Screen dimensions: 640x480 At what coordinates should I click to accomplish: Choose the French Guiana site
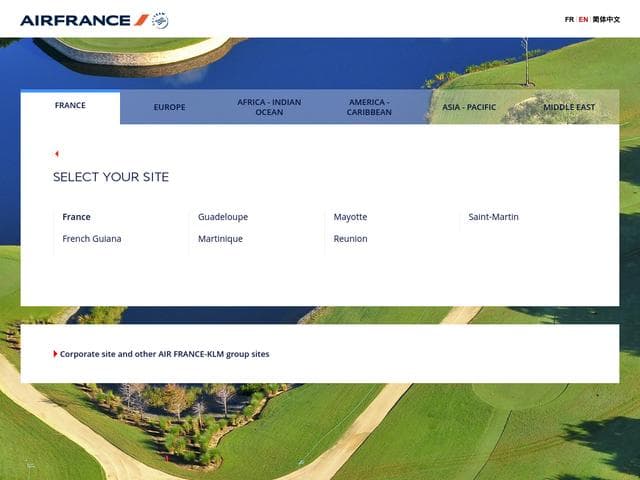point(92,239)
